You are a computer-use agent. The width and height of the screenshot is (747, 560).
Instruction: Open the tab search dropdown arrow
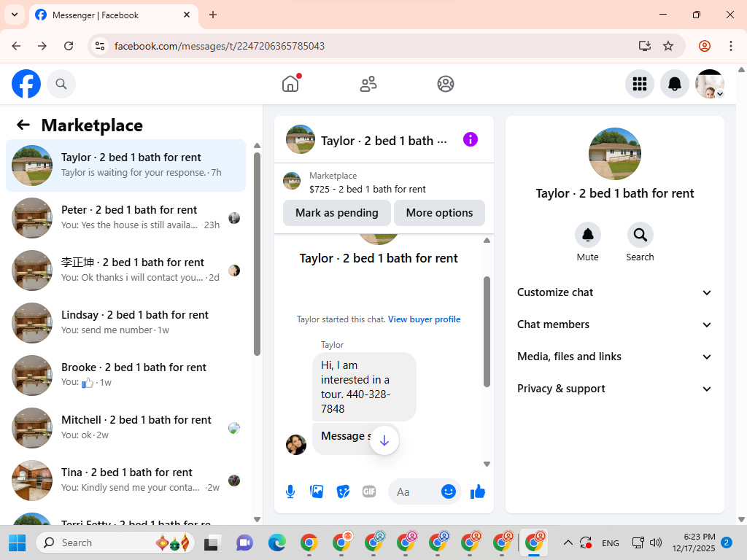15,15
